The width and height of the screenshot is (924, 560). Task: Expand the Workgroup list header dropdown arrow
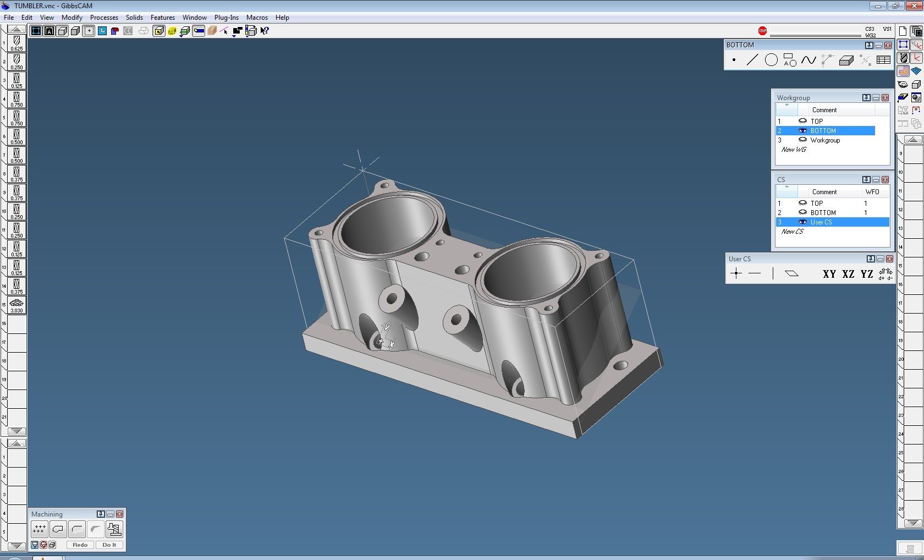pos(787,106)
